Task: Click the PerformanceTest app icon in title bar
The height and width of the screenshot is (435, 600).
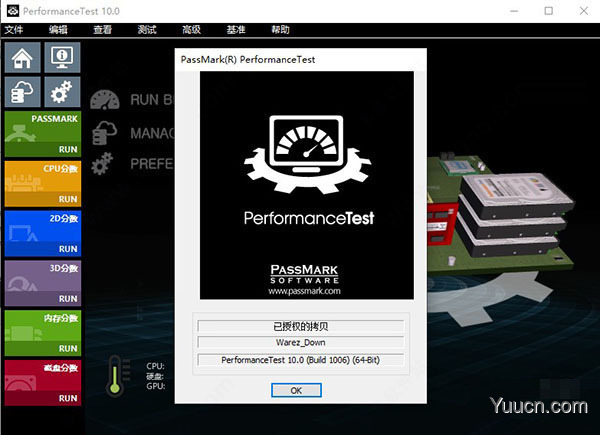Action: [x=12, y=11]
